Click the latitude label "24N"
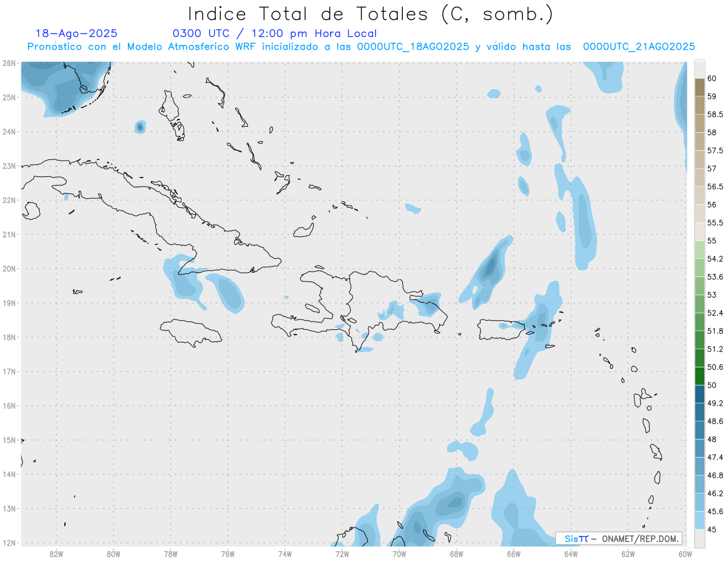This screenshot has width=728, height=562. [9, 132]
